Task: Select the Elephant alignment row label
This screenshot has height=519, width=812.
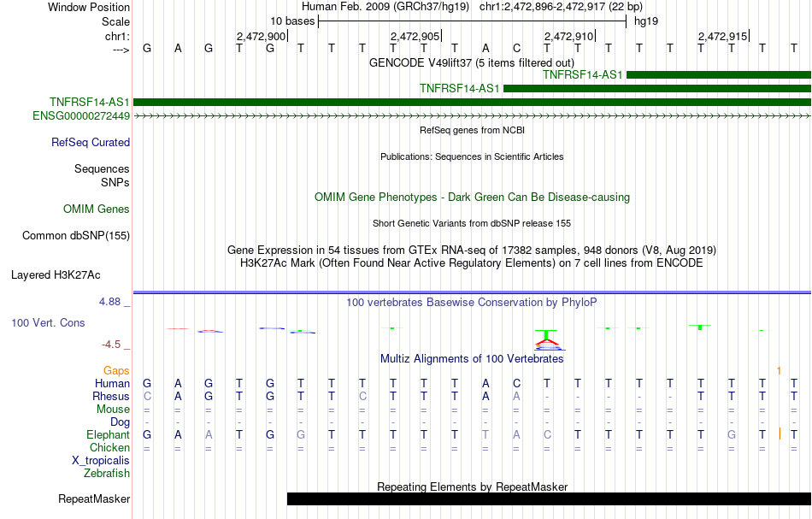Action: click(108, 435)
